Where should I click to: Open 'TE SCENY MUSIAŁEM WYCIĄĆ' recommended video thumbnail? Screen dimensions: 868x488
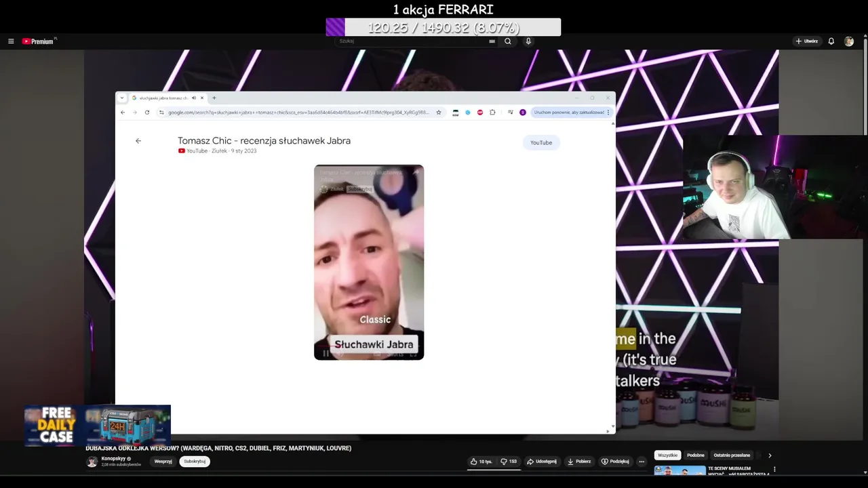pyautogui.click(x=679, y=470)
